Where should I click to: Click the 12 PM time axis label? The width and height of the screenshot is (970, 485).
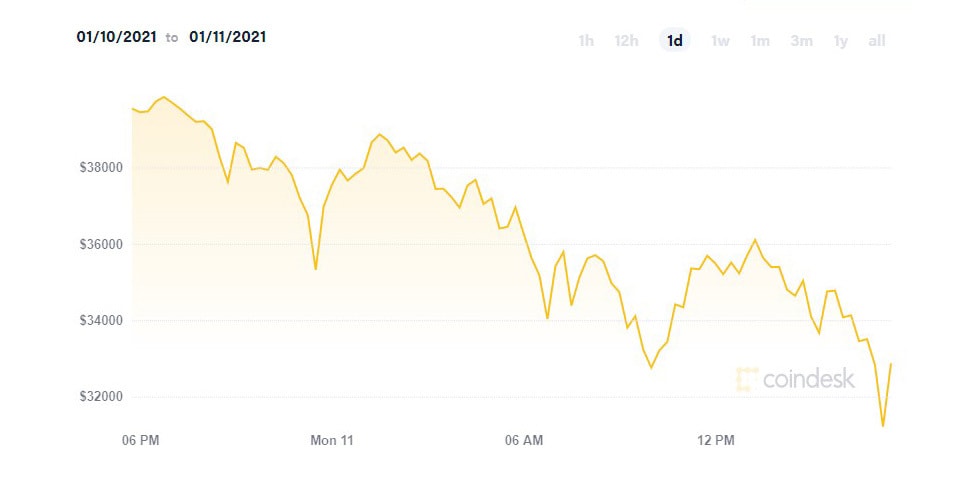pyautogui.click(x=716, y=440)
